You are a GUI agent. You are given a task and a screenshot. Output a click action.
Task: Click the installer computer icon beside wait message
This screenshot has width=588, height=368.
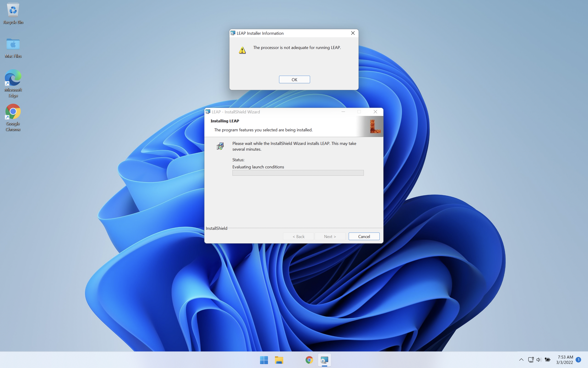tap(220, 146)
